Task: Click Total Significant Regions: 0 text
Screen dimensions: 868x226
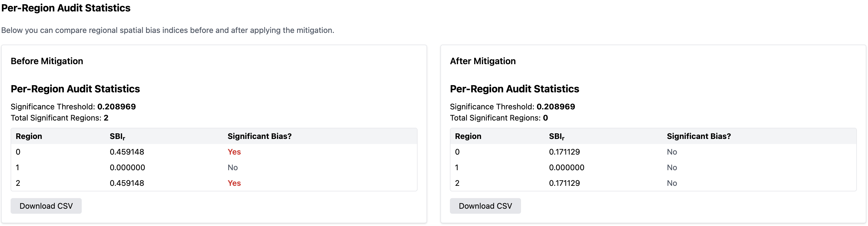Action: pyautogui.click(x=499, y=118)
